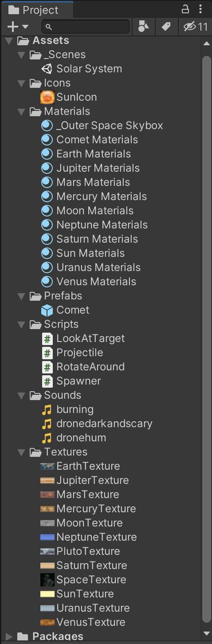Select the Solar System scene icon
Screen dimensions: 212x644
pos(47,69)
